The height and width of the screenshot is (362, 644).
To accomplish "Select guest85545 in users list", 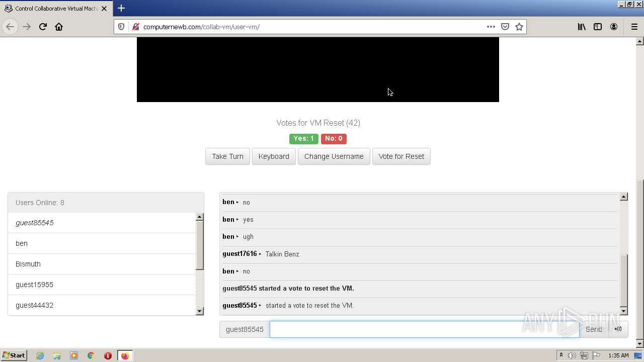I will tap(102, 223).
